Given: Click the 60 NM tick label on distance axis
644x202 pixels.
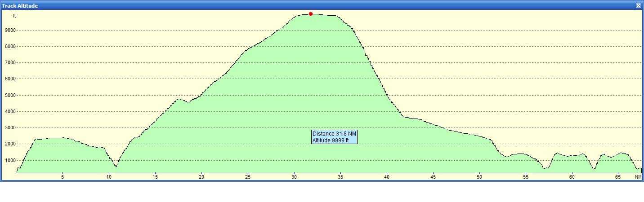Looking at the screenshot, I should (572, 177).
